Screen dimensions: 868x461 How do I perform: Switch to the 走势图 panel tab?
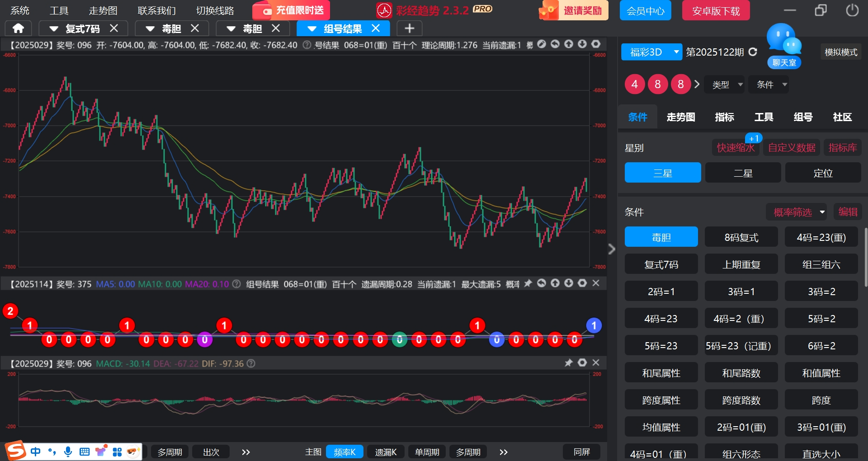pyautogui.click(x=681, y=117)
